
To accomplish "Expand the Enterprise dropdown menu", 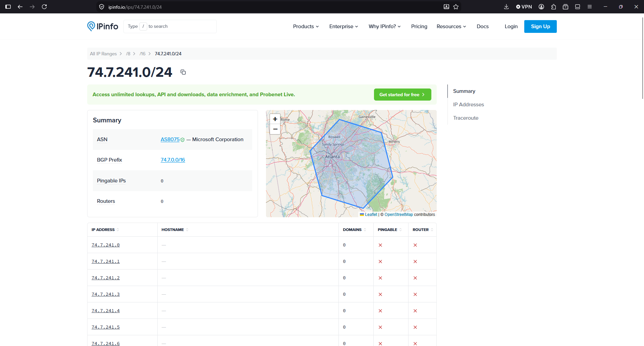I will tap(344, 26).
